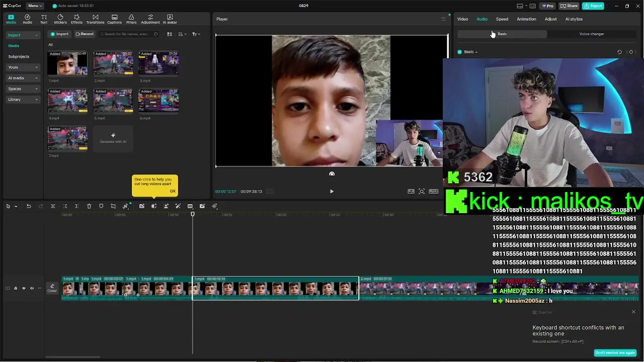The image size is (644, 362).
Task: Open the Captions panel
Action: click(x=114, y=19)
